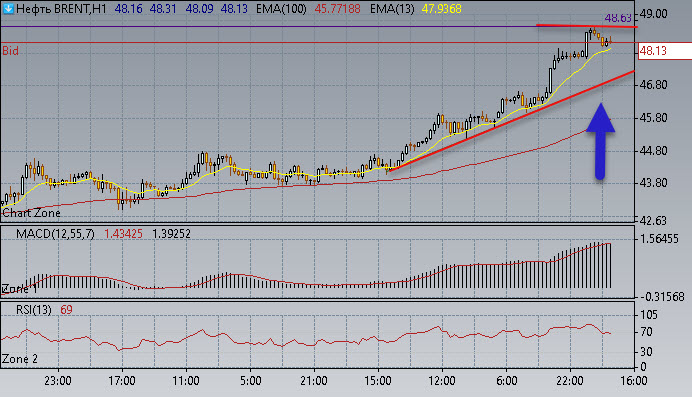Click the 15:00 time axis label
Viewport: 692px width, 397px height.
click(378, 381)
